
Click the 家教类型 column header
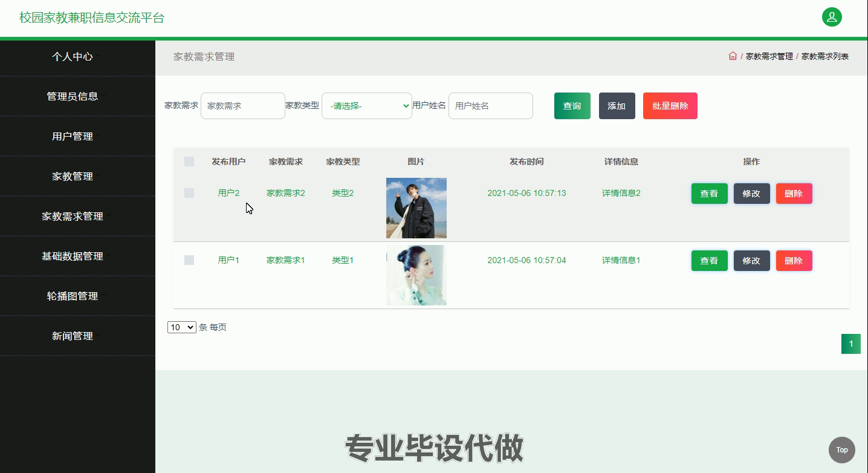coord(343,161)
